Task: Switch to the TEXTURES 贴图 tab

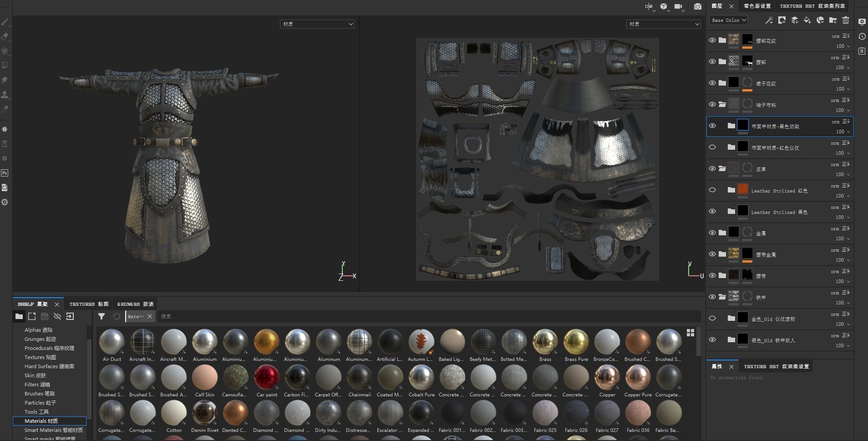Action: click(x=89, y=304)
